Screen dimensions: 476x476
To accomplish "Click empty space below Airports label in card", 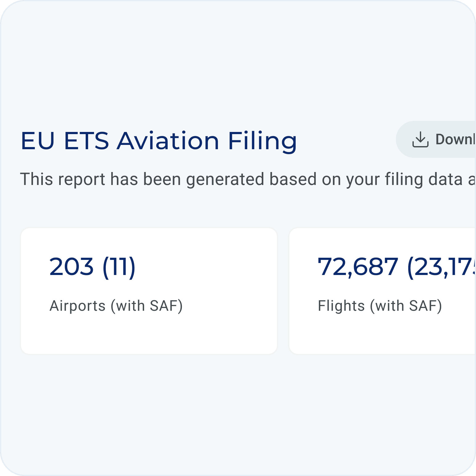I will click(149, 334).
